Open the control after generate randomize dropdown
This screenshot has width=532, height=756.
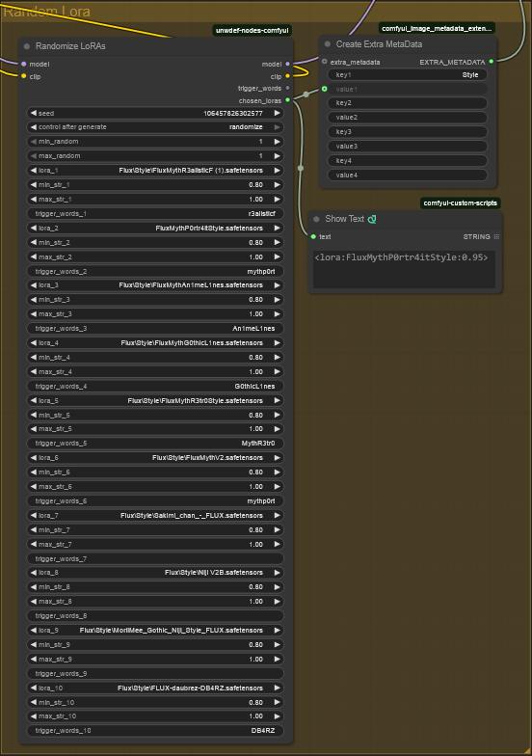pos(154,127)
